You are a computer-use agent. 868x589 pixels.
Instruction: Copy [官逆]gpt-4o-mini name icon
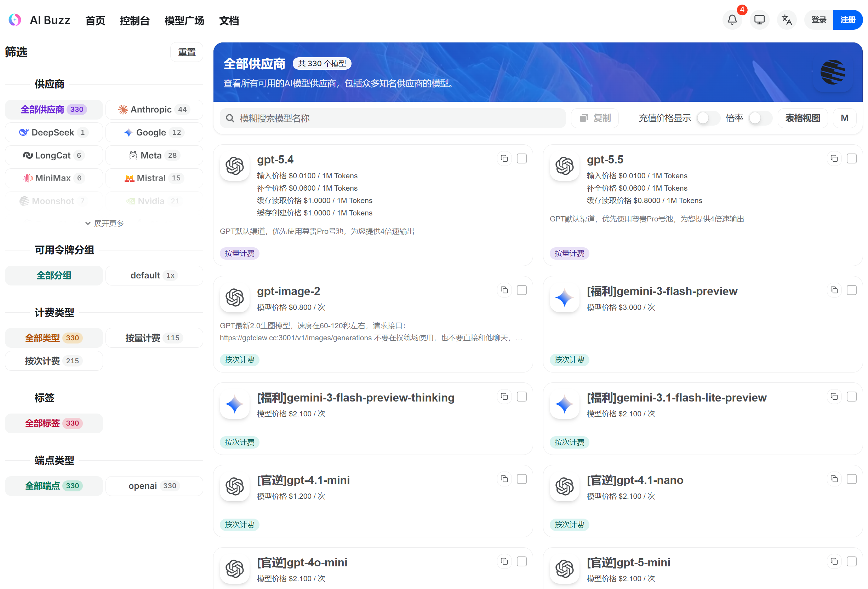point(504,561)
